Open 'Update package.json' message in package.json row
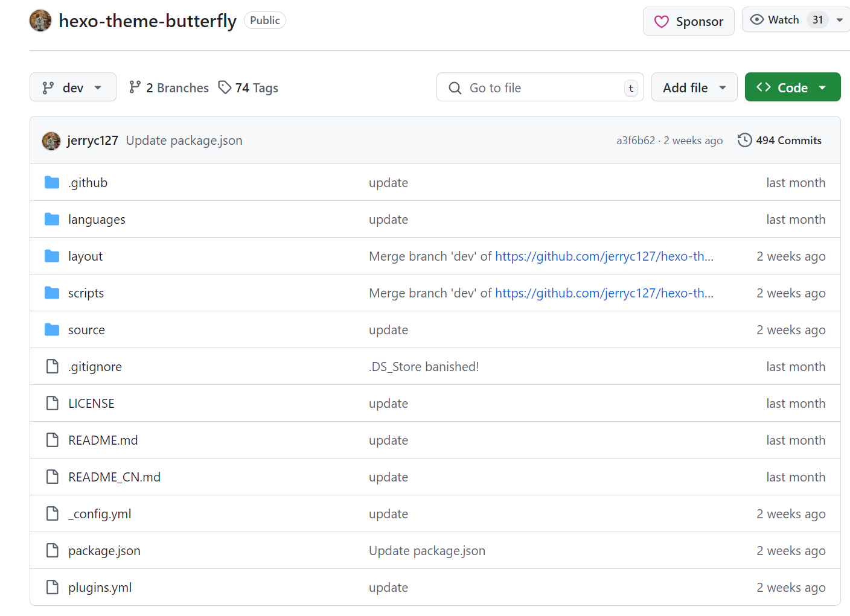This screenshot has height=616, width=850. pyautogui.click(x=427, y=551)
